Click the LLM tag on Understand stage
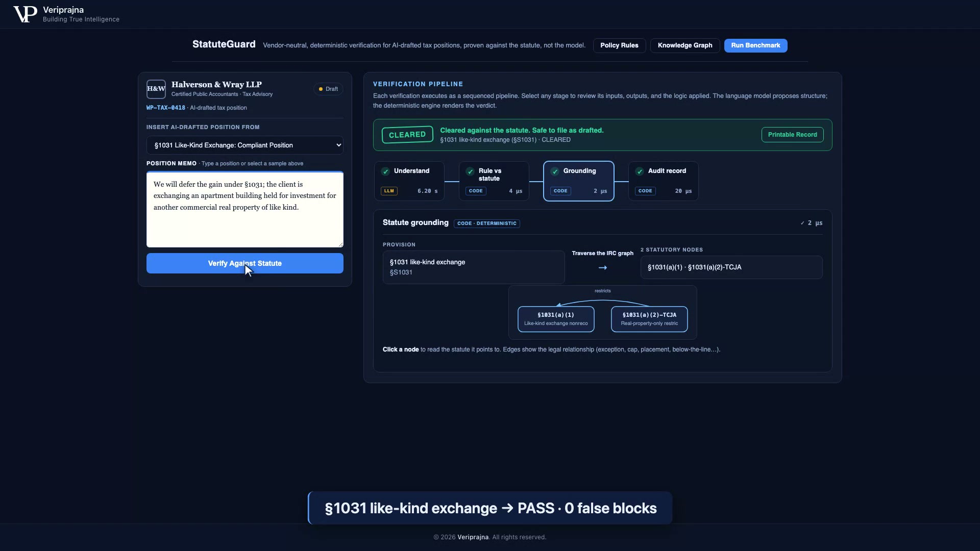 [x=389, y=191]
